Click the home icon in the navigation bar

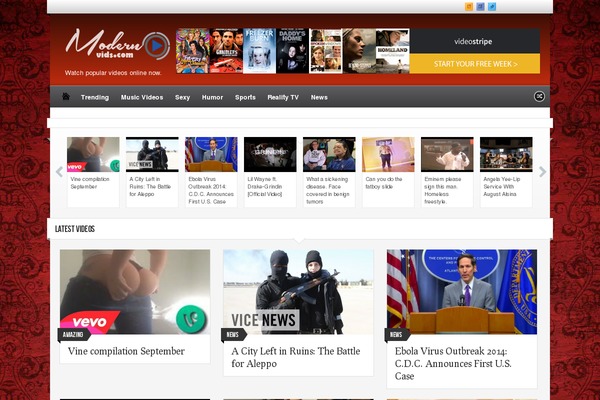tap(66, 96)
